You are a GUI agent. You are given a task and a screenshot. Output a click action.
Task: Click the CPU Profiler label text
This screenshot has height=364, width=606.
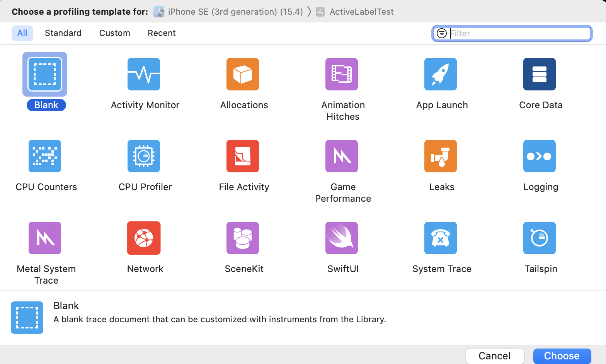pyautogui.click(x=145, y=187)
